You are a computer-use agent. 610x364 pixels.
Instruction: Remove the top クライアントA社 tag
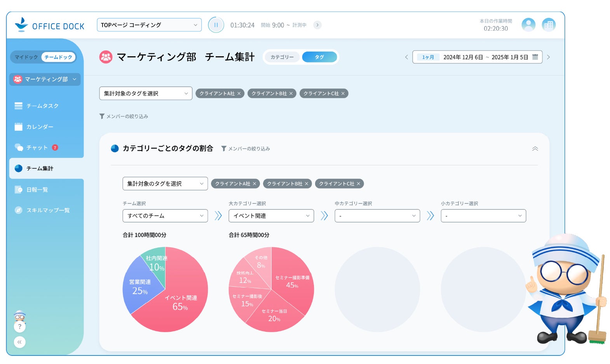coord(239,94)
